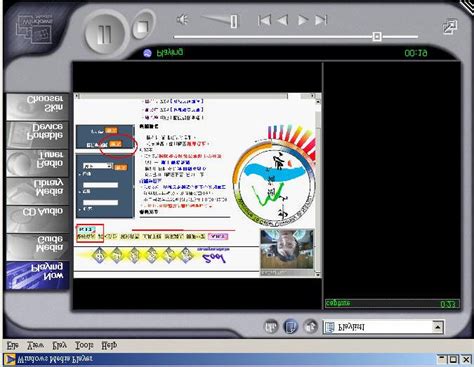Skip to previous track button
Image resolution: width=474 pixels, height=367 pixels.
click(264, 20)
